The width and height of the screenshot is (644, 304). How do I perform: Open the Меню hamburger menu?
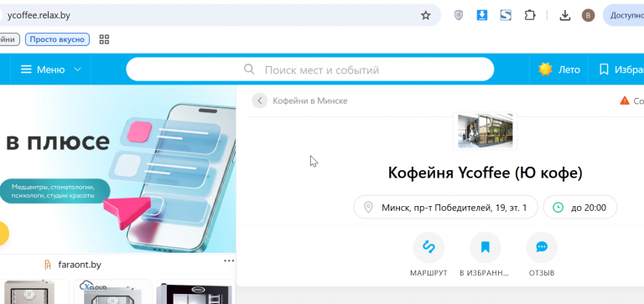click(x=43, y=70)
